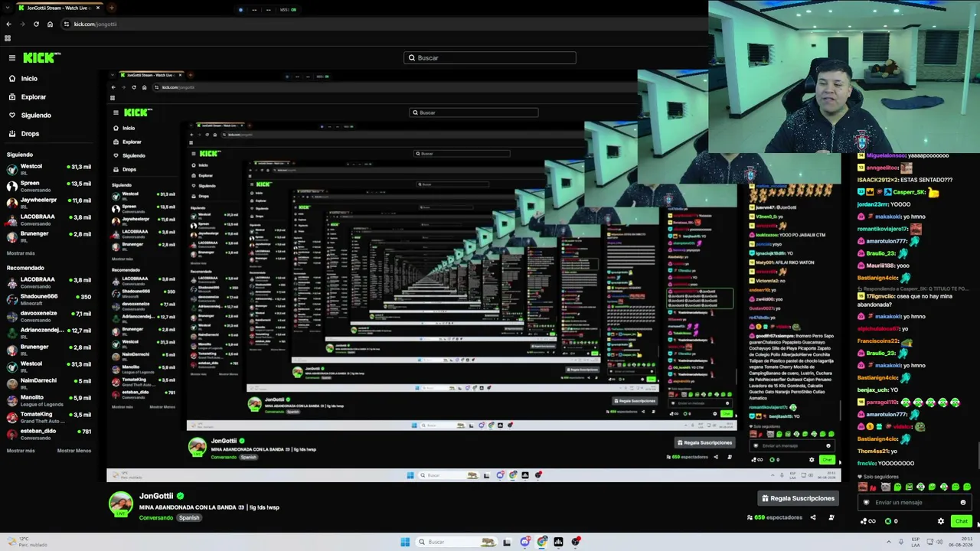Open the Windows Start menu
Viewport: 980px width, 551px height.
(x=405, y=542)
